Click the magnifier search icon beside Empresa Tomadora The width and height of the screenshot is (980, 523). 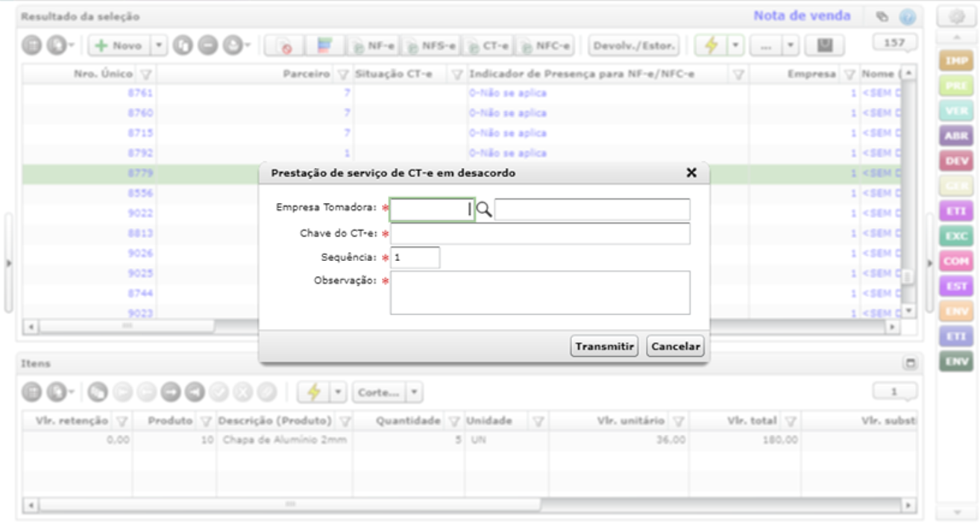tap(484, 210)
